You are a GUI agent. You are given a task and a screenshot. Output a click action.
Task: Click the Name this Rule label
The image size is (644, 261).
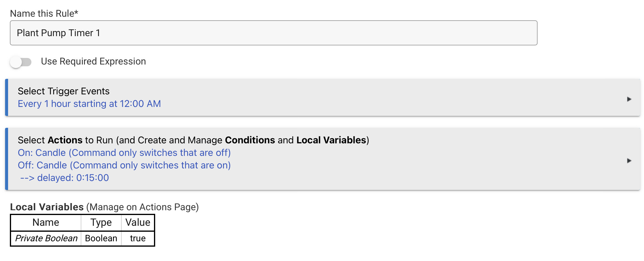[44, 13]
